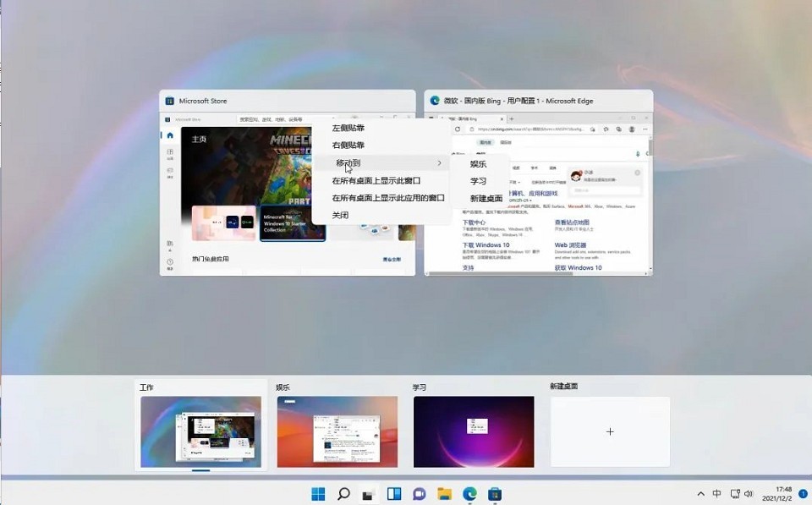Move the window to 娱乐 desktop via submenu

(478, 164)
